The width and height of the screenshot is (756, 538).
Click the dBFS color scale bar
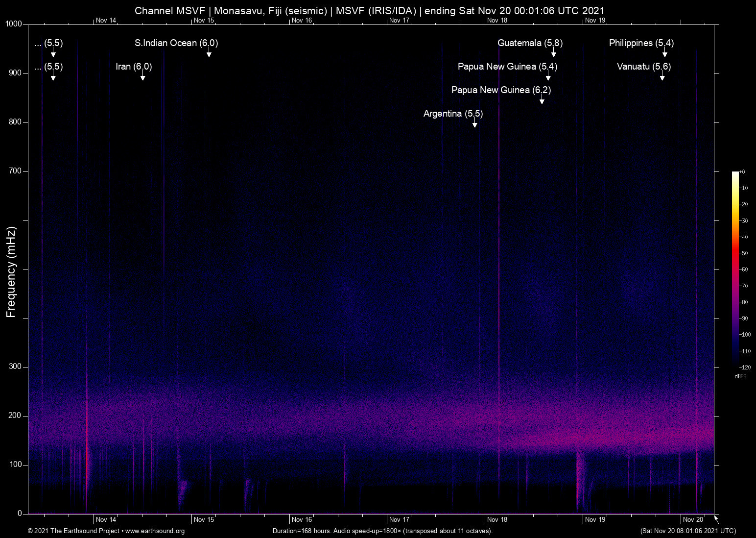[736, 269]
